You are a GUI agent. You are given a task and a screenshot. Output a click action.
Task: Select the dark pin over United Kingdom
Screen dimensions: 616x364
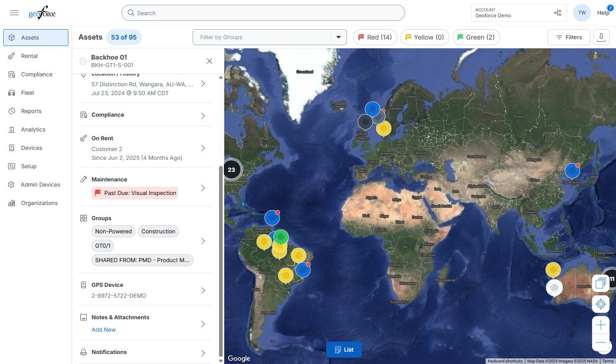click(x=365, y=122)
